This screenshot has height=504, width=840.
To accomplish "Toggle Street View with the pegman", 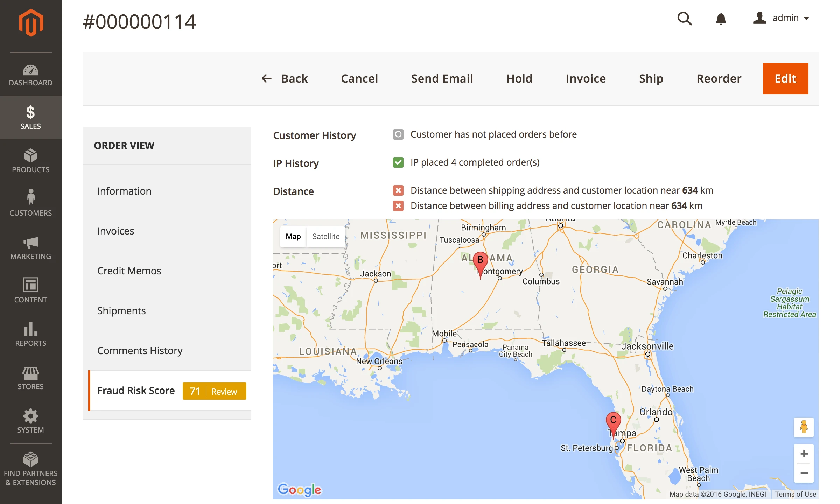I will 804,427.
